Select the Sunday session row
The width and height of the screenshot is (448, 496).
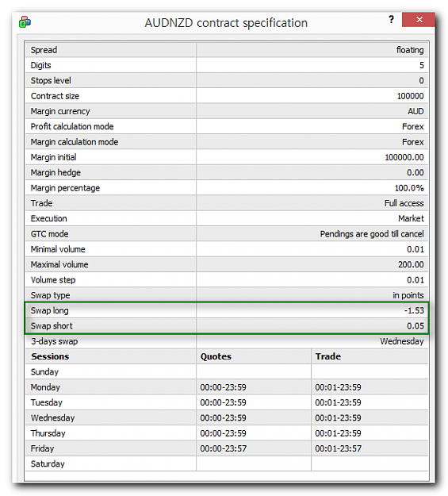click(x=226, y=372)
